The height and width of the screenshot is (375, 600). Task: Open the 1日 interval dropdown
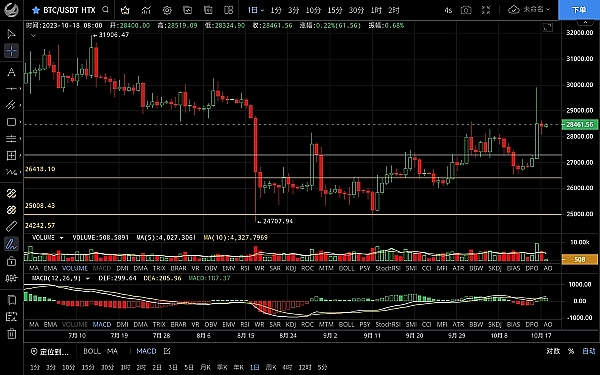(255, 10)
